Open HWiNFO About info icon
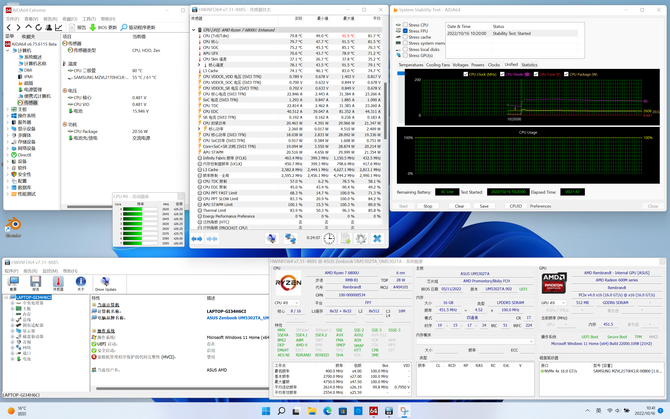 click(x=81, y=283)
